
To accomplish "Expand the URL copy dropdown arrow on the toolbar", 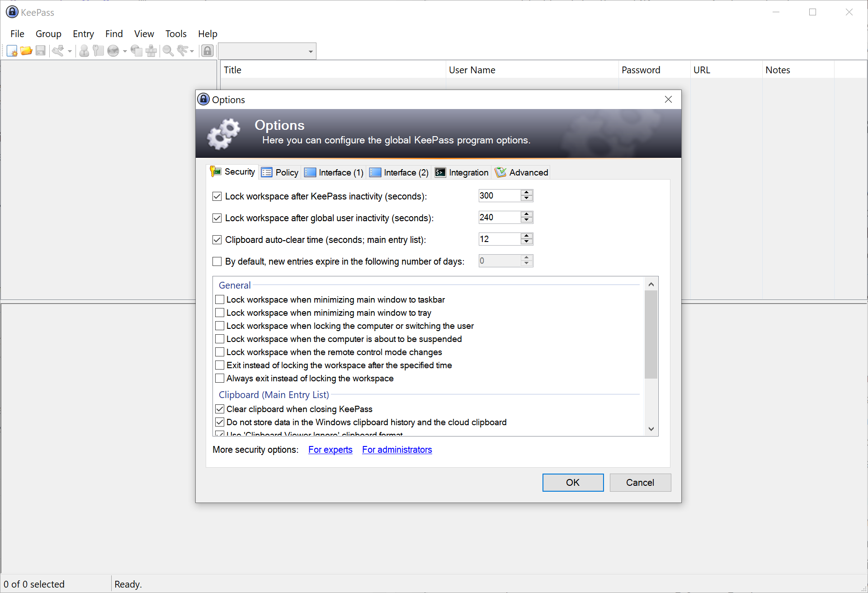I will pos(125,51).
